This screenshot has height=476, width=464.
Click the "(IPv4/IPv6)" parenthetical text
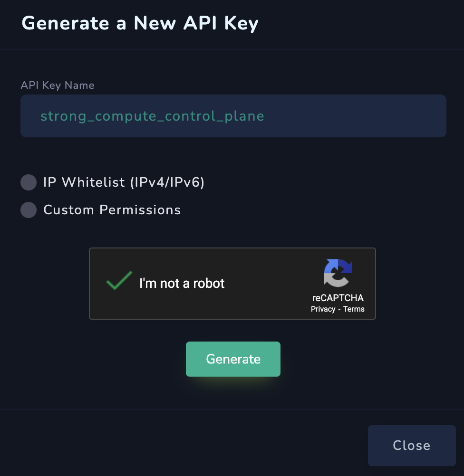(167, 182)
